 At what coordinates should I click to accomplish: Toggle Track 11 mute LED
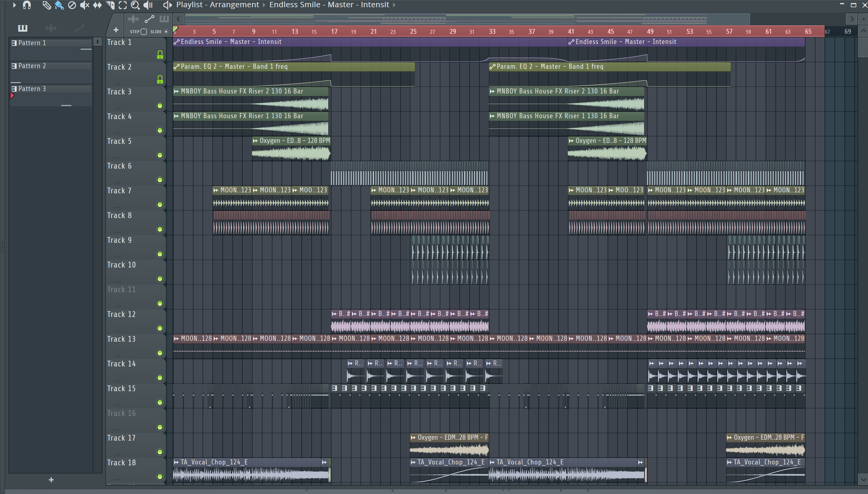pos(160,304)
